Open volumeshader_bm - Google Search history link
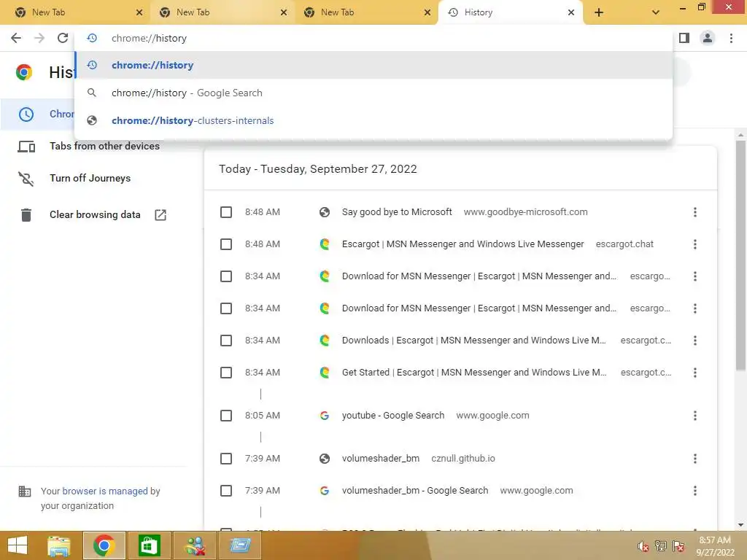Viewport: 747px width, 560px height. (x=415, y=491)
